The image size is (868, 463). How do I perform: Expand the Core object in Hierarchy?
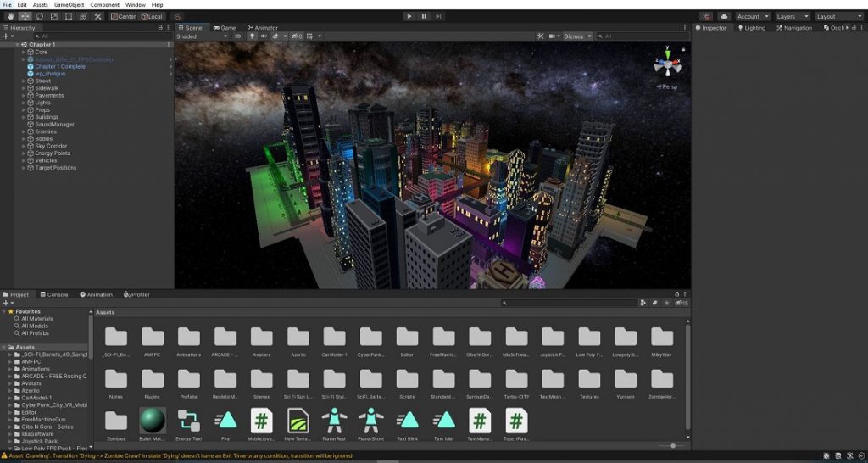24,52
